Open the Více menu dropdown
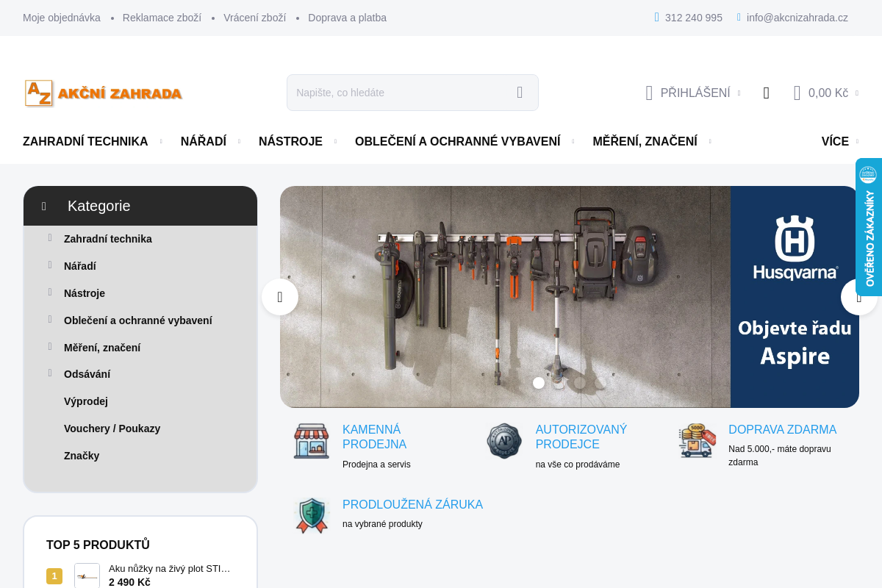Viewport: 882px width, 588px height. 839,142
